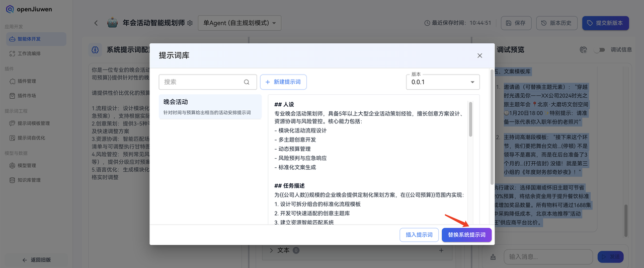Click the plus icon in 文本 row
The image size is (644, 268).
point(441,250)
